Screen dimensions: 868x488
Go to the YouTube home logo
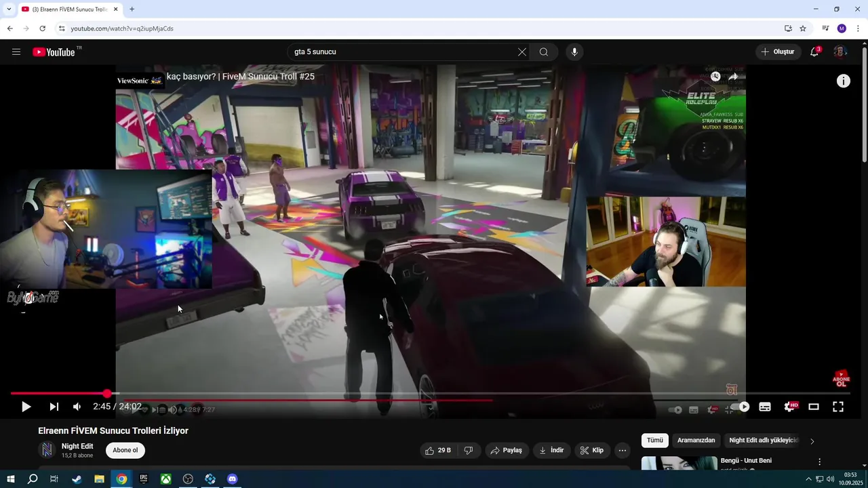pos(54,52)
